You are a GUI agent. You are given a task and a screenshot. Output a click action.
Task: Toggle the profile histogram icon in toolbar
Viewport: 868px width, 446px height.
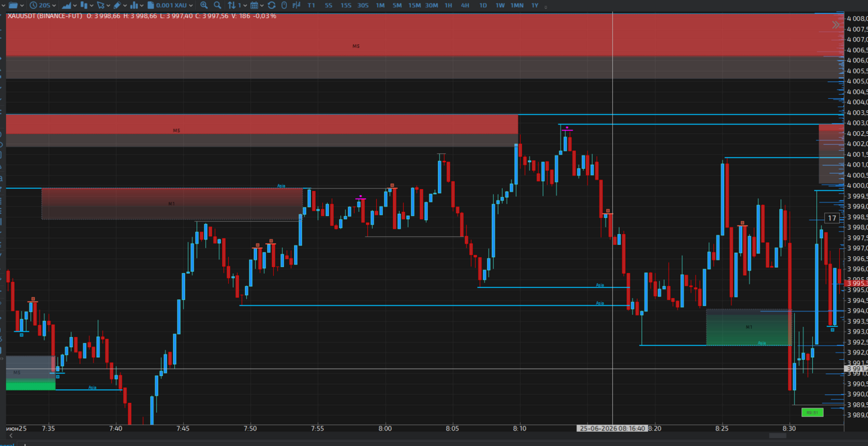click(296, 5)
